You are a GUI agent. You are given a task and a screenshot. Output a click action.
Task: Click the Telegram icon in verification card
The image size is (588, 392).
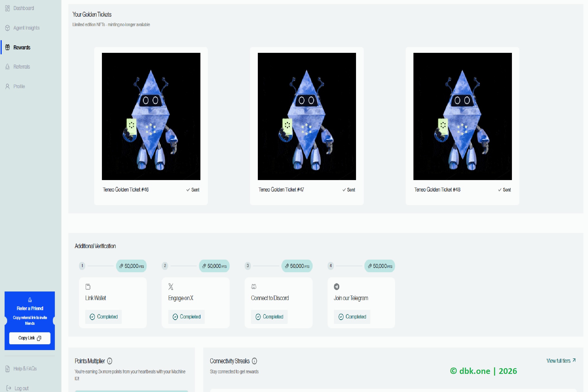336,287
